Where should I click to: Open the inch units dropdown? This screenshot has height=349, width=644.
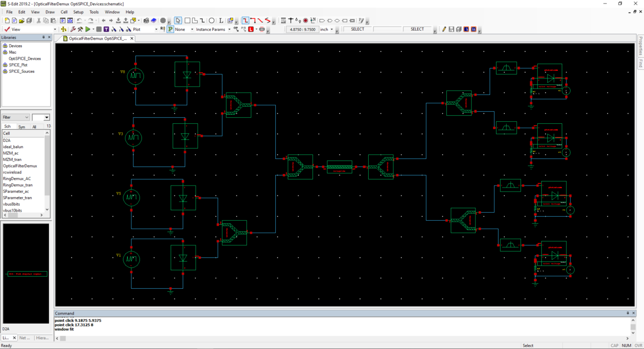click(332, 30)
